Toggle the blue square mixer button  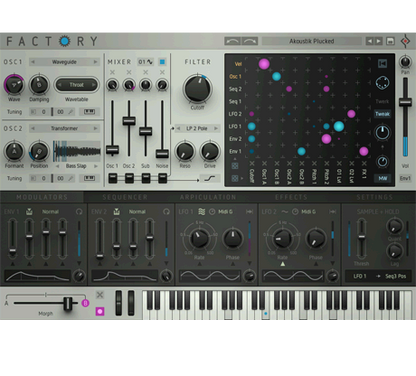[x=162, y=62]
